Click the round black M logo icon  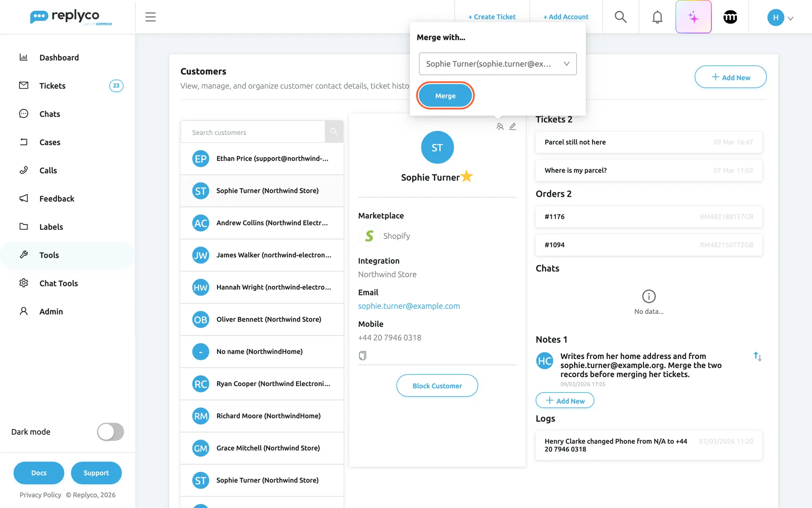pyautogui.click(x=730, y=17)
